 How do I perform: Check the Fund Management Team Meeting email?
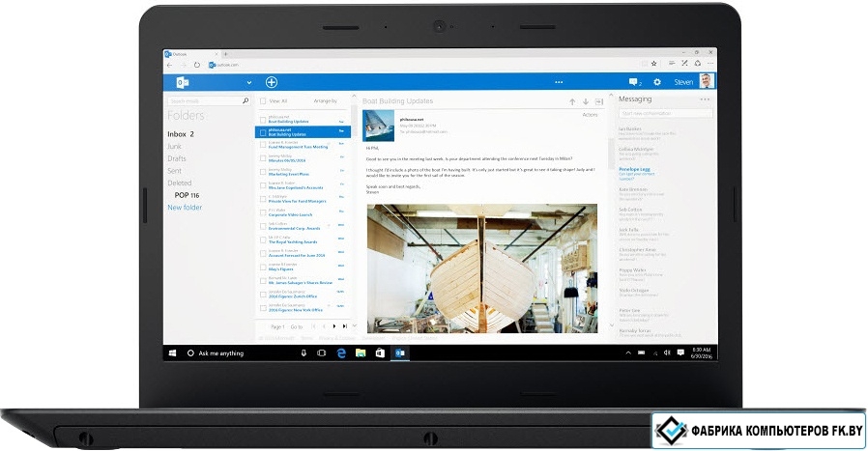coord(263,145)
